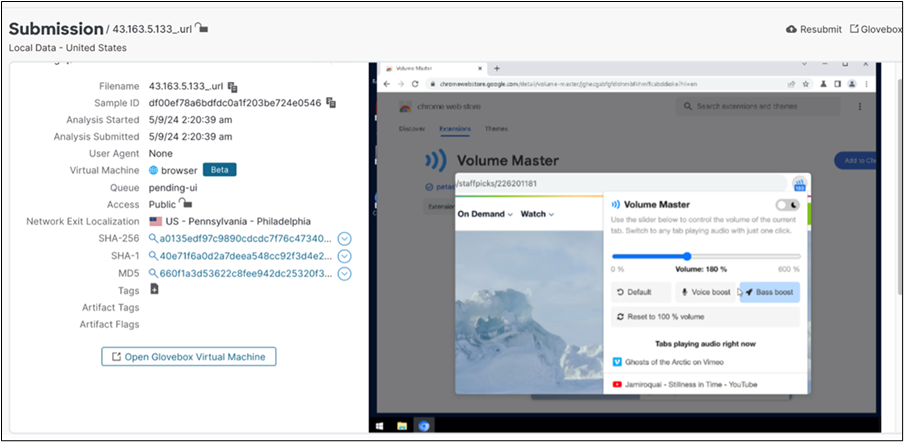Select the Volume Master browser tab
This screenshot has width=904, height=442.
pos(434,68)
